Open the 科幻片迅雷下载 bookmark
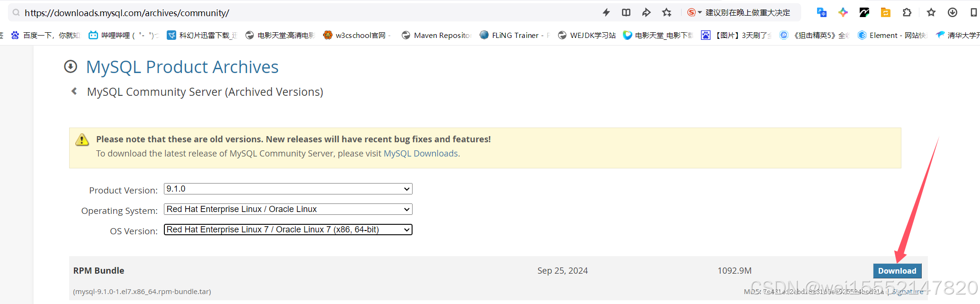The image size is (980, 304). point(202,35)
